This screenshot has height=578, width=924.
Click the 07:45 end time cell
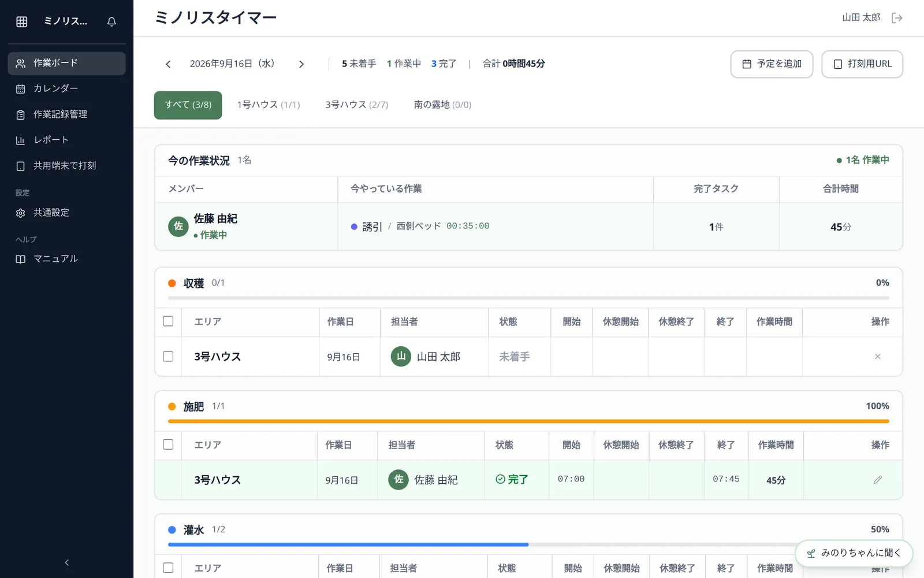pos(726,479)
